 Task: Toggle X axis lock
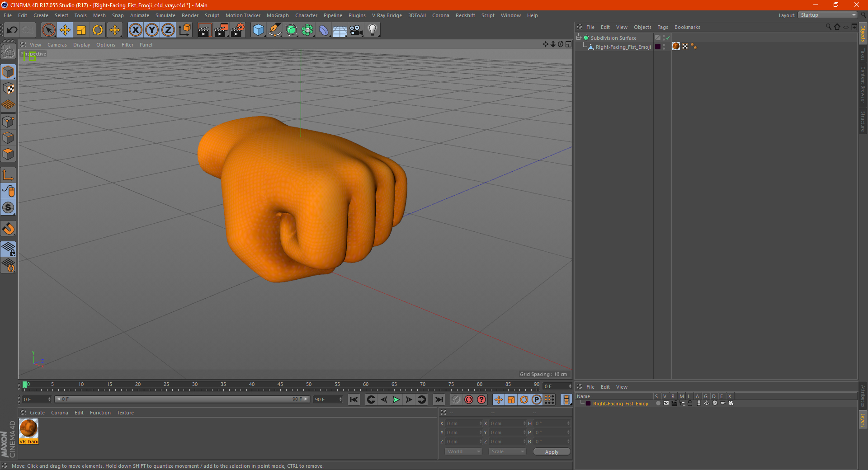pyautogui.click(x=135, y=30)
